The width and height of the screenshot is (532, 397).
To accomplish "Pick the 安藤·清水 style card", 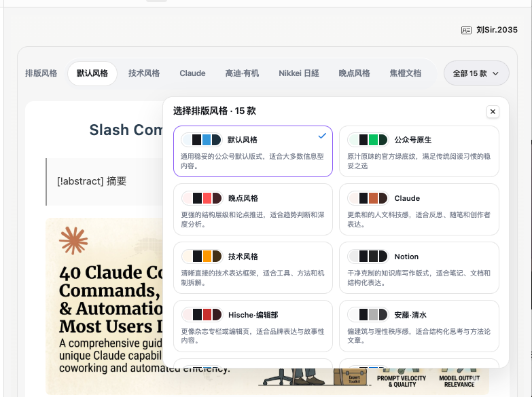I will pos(419,326).
